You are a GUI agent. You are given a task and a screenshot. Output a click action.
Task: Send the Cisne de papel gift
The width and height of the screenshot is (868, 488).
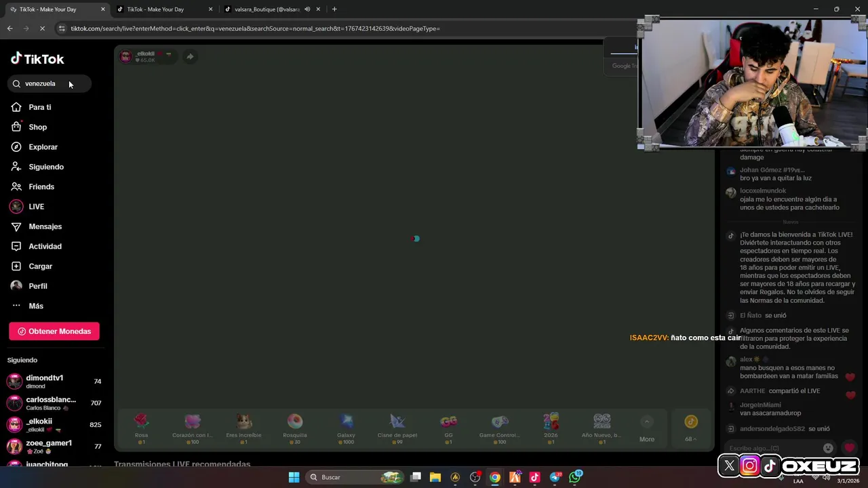point(397,429)
